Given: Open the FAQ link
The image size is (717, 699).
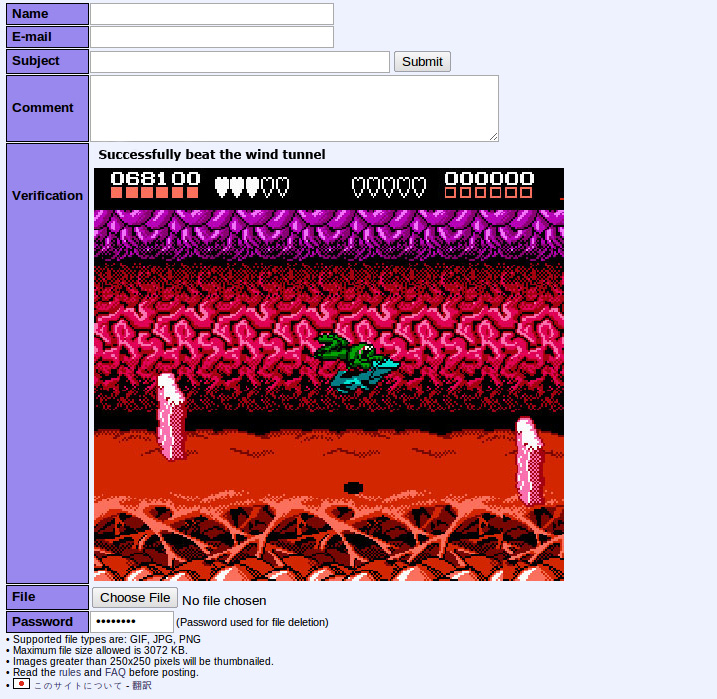Looking at the screenshot, I should (115, 672).
